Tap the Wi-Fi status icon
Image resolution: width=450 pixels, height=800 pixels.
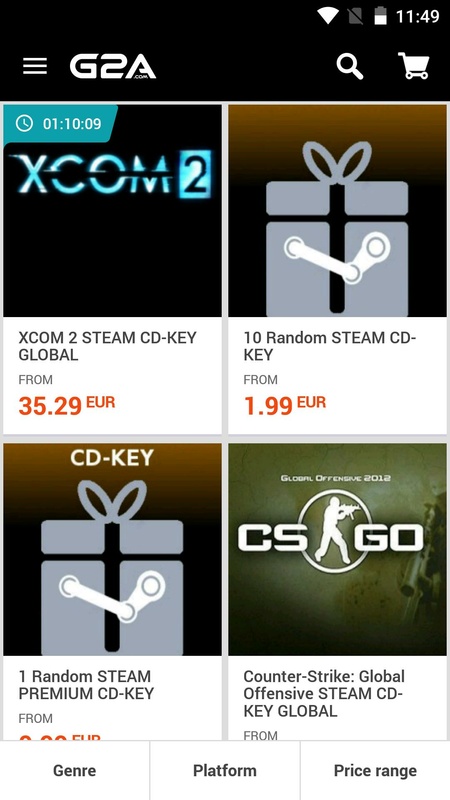coord(328,16)
